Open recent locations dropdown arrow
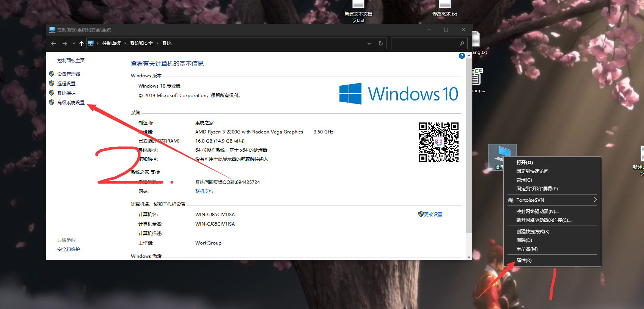644x309 pixels. click(74, 44)
